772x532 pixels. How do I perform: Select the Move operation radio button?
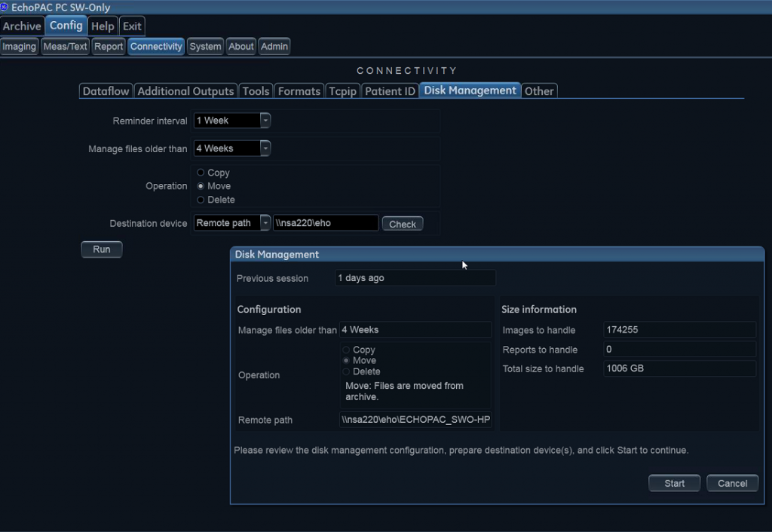click(201, 186)
